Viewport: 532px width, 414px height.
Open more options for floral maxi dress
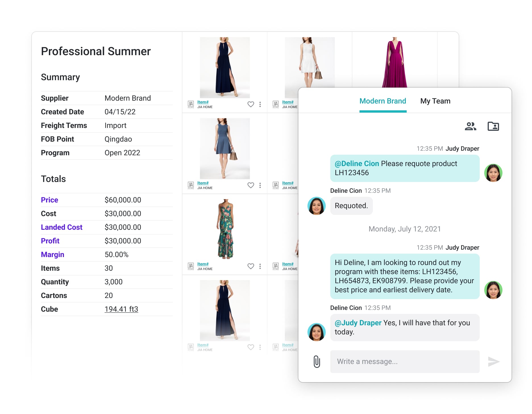point(260,266)
